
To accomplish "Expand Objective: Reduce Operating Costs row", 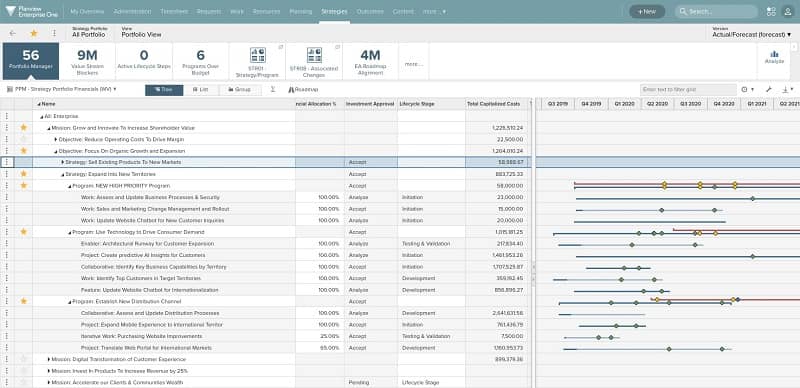I will [56, 139].
